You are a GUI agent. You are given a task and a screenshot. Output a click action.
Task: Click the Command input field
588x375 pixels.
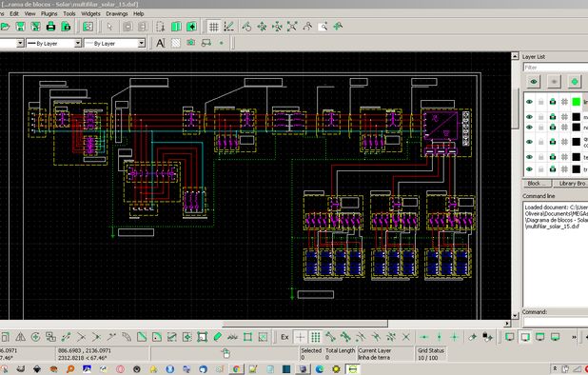pyautogui.click(x=556, y=322)
